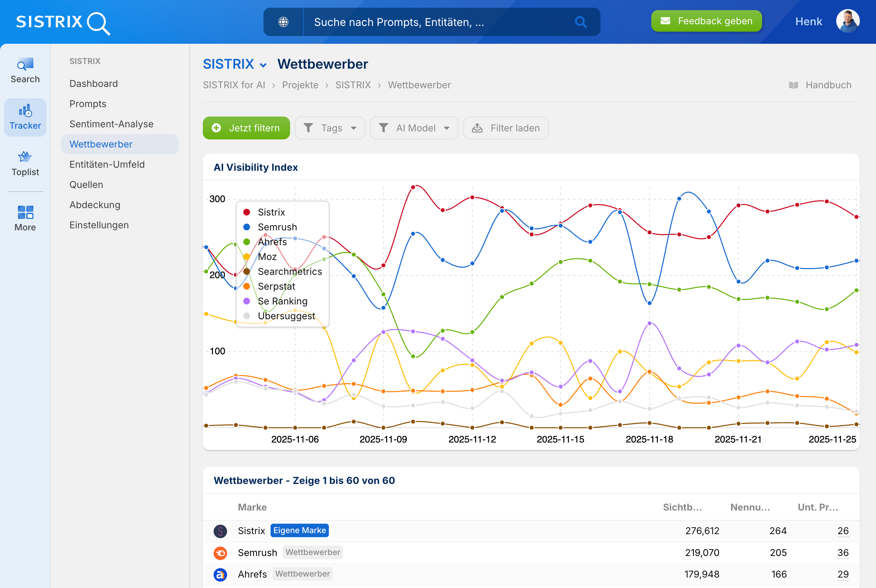Click the globe language icon in search bar
Viewport: 876px width, 588px height.
(x=283, y=22)
